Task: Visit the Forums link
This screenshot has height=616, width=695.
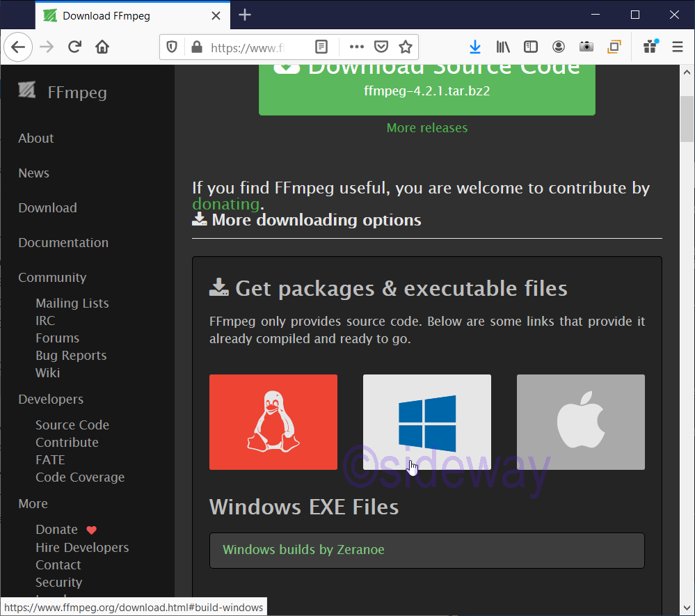Action: (58, 338)
